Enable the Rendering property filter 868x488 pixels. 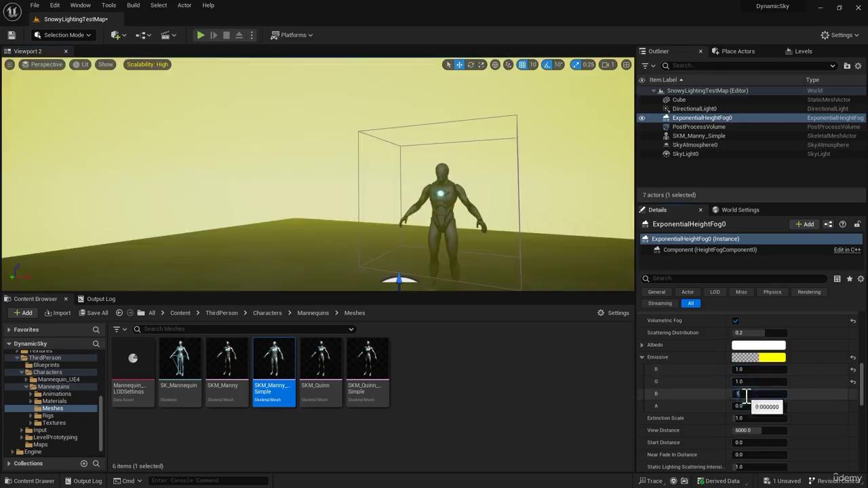coord(809,292)
